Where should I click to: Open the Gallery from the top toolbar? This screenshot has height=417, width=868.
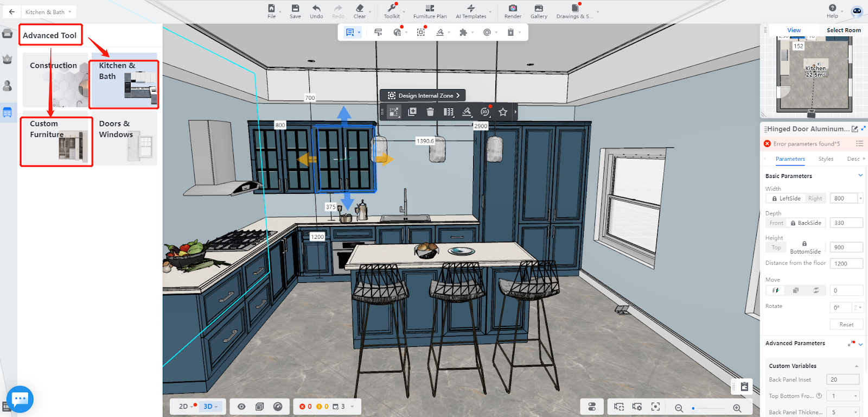coord(539,8)
